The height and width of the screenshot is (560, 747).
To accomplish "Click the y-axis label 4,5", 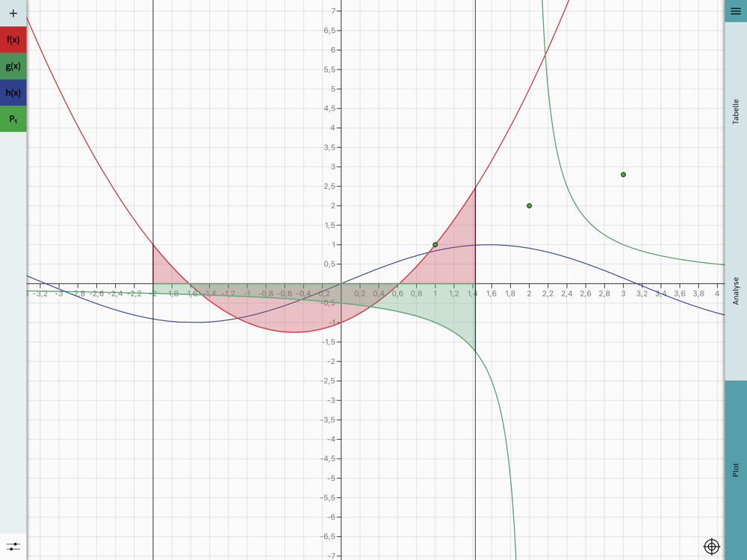I will click(329, 108).
